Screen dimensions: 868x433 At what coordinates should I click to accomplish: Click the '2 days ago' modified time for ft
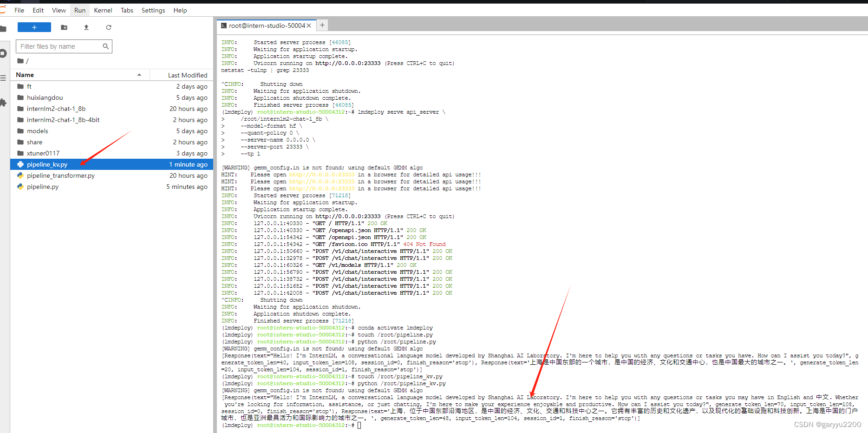[x=192, y=86]
